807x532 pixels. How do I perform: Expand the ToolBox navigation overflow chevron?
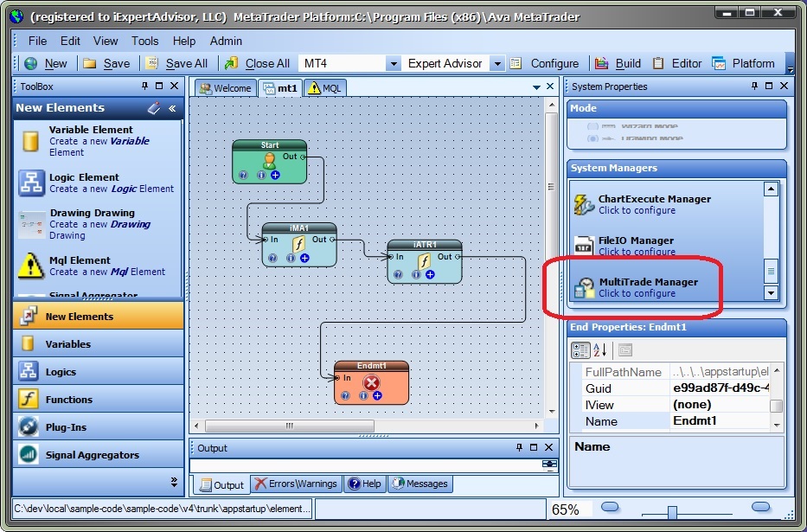click(174, 482)
